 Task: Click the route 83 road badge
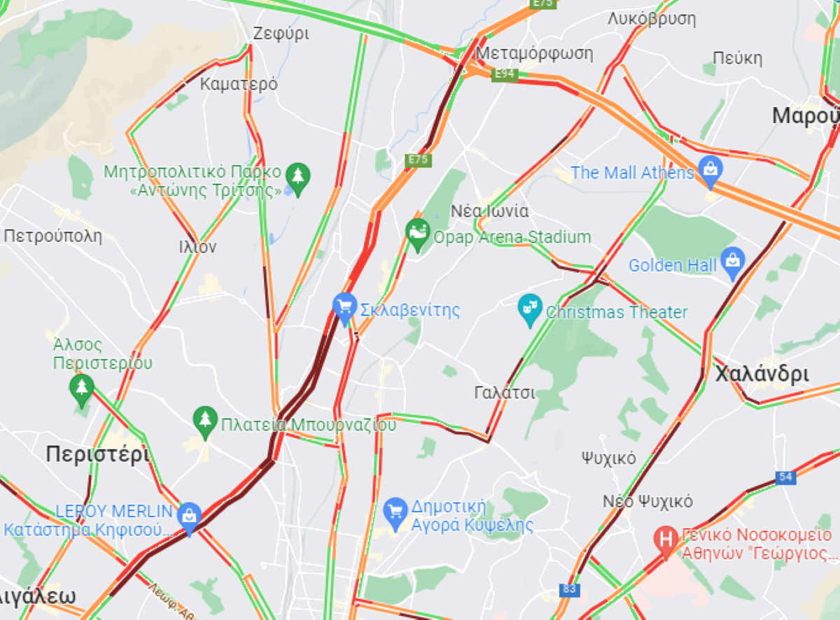pyautogui.click(x=570, y=589)
